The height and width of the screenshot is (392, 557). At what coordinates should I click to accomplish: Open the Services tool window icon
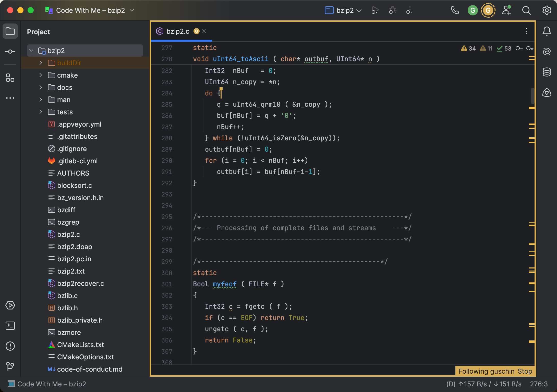(10, 305)
